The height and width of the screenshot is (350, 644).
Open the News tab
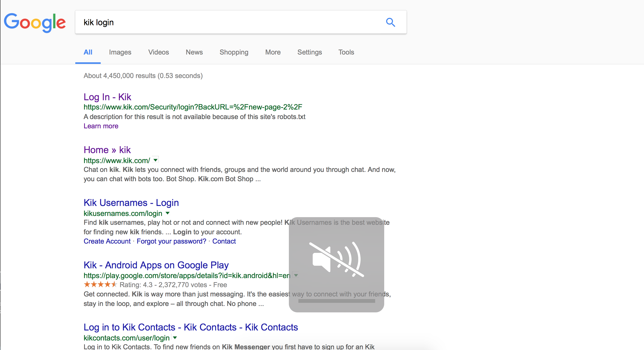pos(194,52)
